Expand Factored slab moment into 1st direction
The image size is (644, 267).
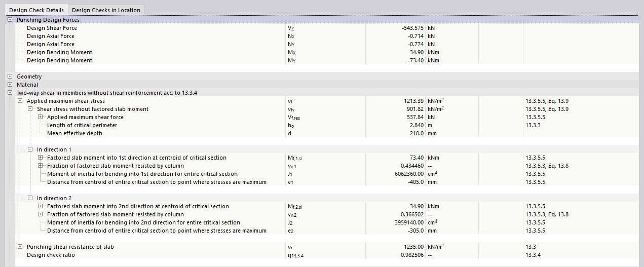pos(40,158)
